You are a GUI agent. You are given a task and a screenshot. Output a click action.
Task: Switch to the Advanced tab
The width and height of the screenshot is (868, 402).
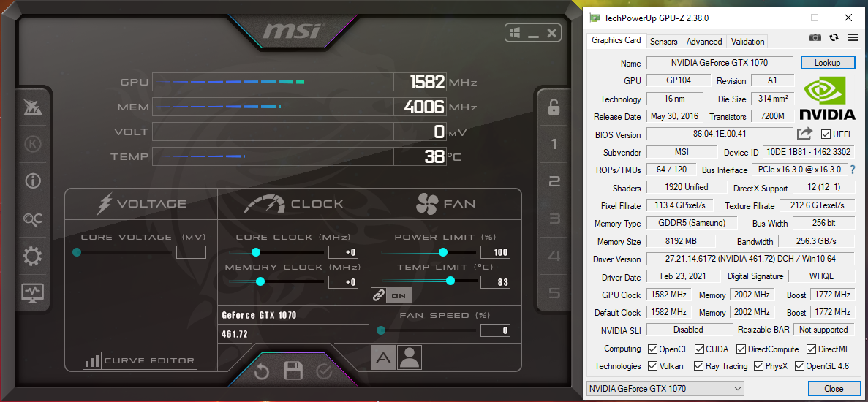pyautogui.click(x=704, y=42)
